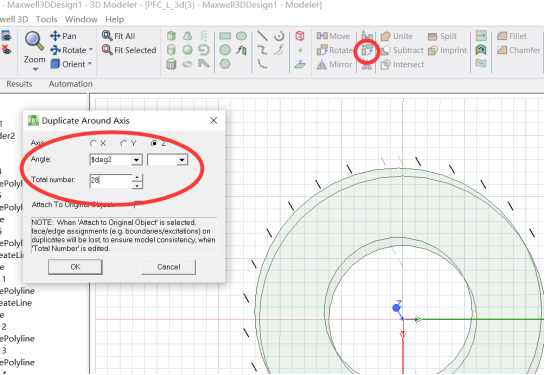This screenshot has width=545, height=375.
Task: Select the Draw Ellipse tool
Action: click(242, 36)
